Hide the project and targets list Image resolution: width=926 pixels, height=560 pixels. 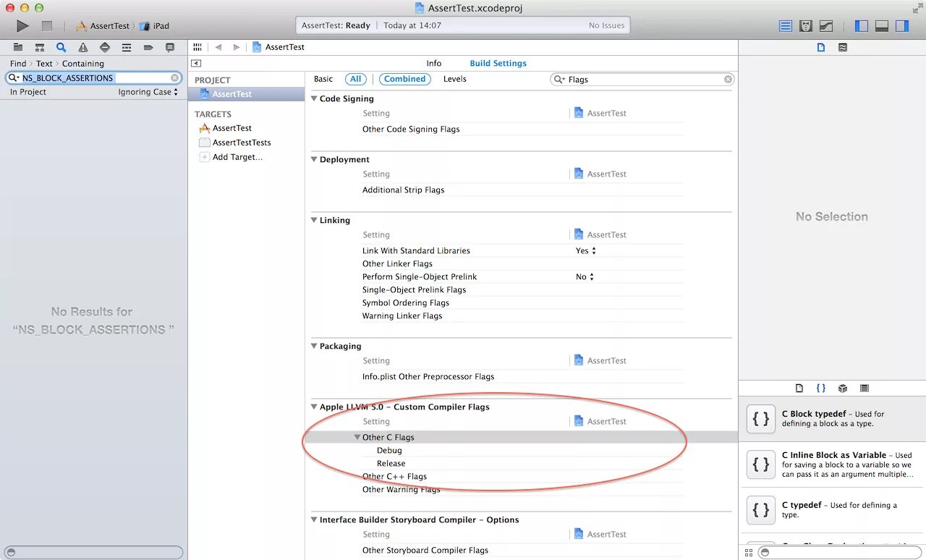(196, 64)
